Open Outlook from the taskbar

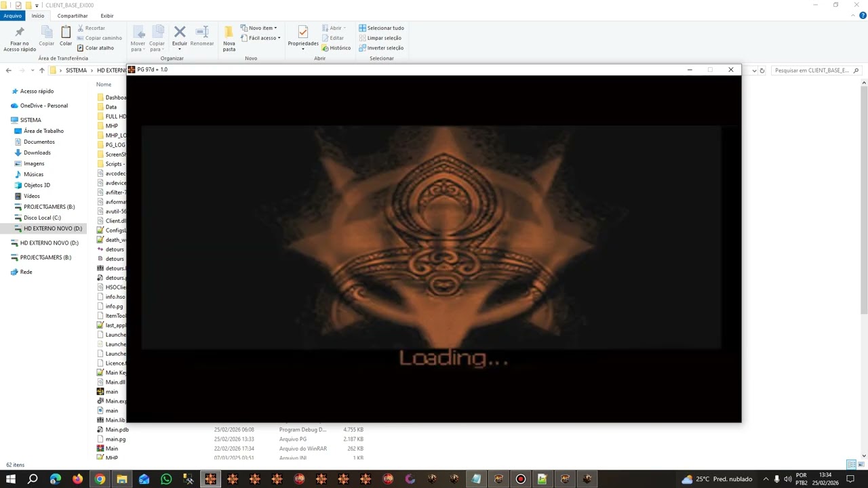144,479
